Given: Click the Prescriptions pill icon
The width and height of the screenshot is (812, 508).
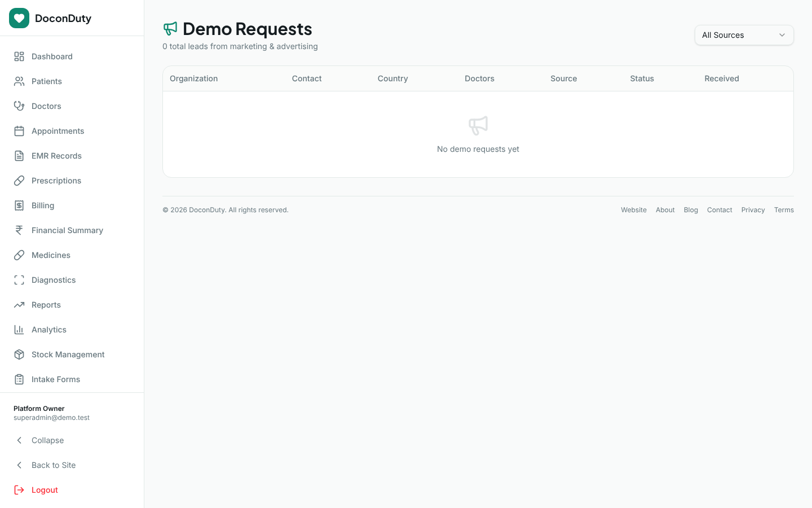Looking at the screenshot, I should (19, 181).
